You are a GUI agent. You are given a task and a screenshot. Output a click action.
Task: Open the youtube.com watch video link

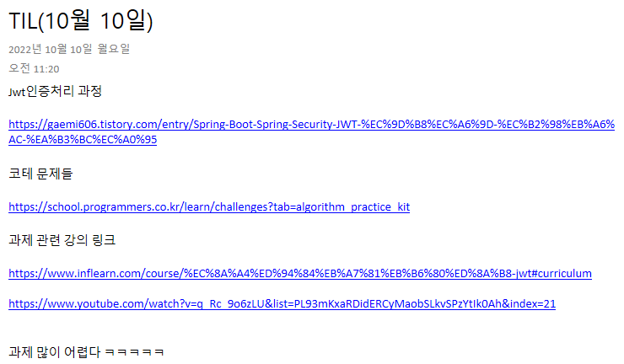pos(282,304)
